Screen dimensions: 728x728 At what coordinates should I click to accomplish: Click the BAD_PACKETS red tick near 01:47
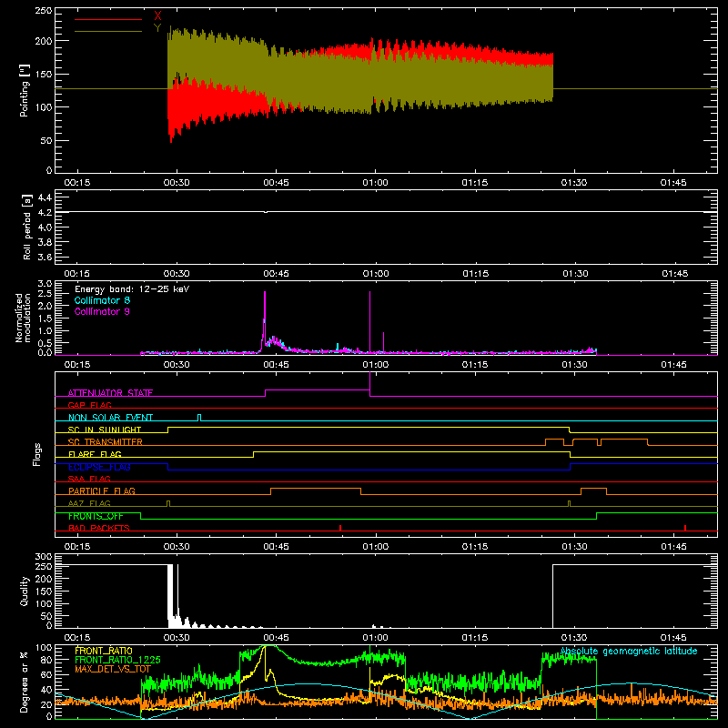tap(685, 528)
